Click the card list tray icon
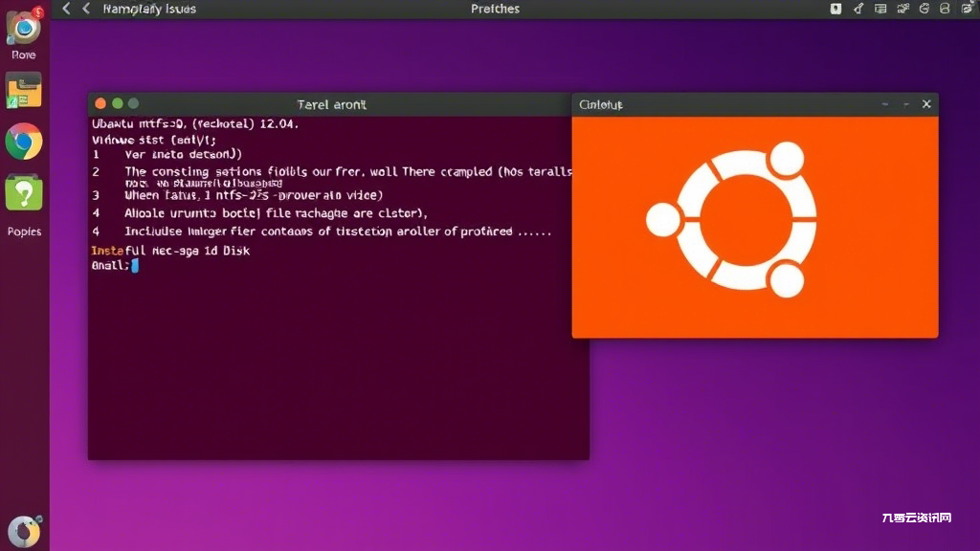Image resolution: width=980 pixels, height=551 pixels. [x=880, y=8]
